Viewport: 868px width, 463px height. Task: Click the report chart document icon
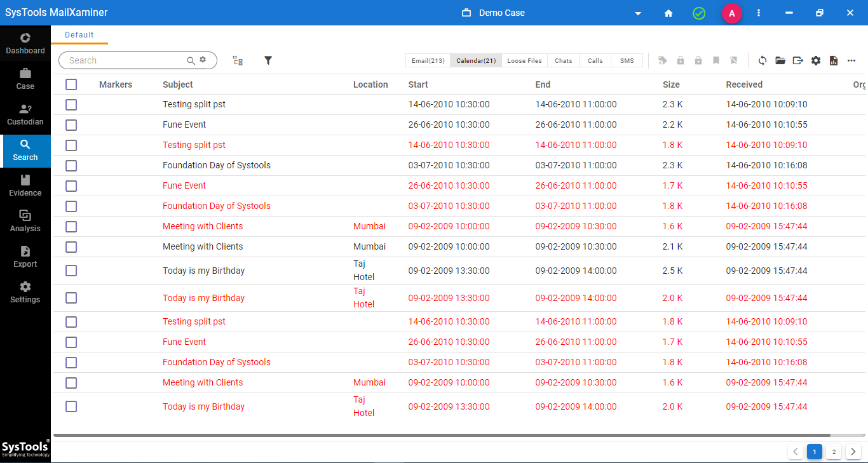coord(834,60)
